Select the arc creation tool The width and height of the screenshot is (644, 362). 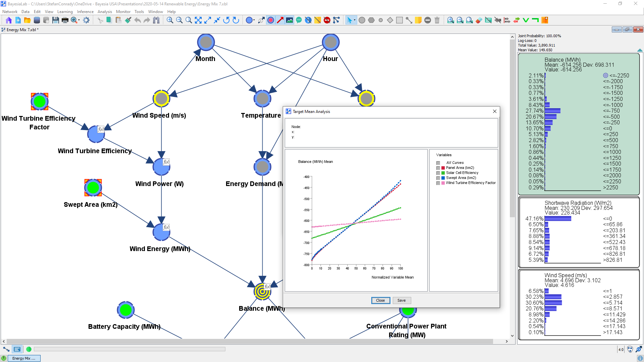(x=409, y=20)
